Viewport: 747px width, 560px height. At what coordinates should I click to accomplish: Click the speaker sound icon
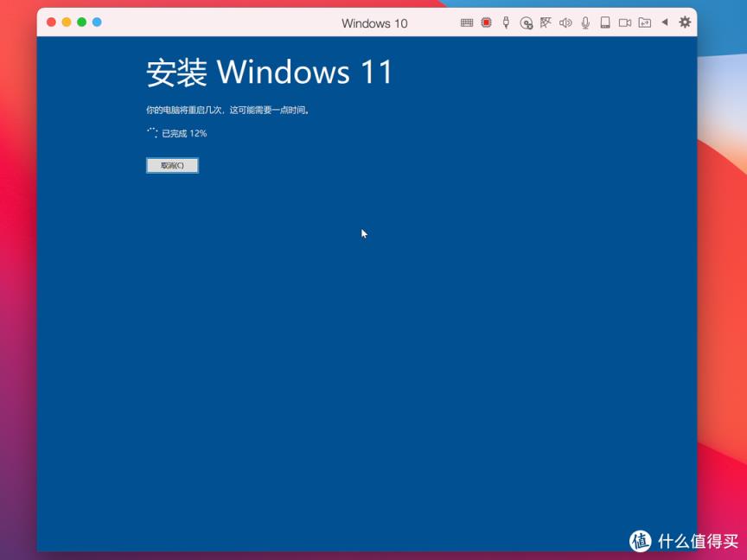(x=565, y=22)
